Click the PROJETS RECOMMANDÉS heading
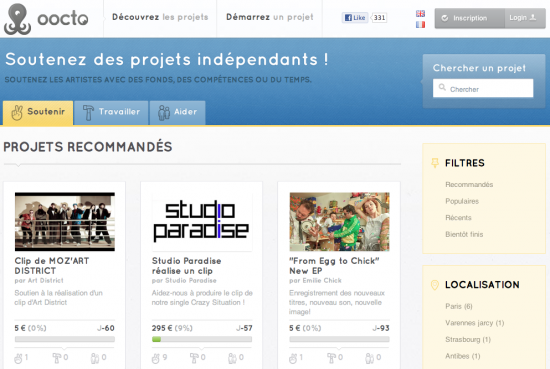The image size is (550, 369). click(x=88, y=147)
